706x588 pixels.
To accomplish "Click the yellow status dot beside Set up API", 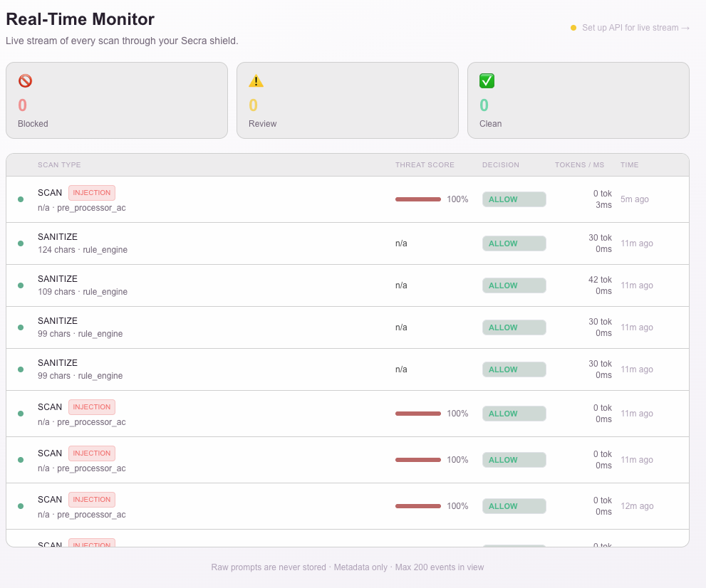I will click(x=573, y=28).
